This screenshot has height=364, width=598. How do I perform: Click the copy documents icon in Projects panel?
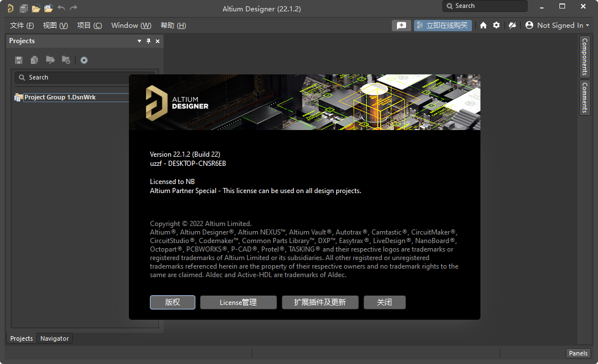[x=34, y=60]
